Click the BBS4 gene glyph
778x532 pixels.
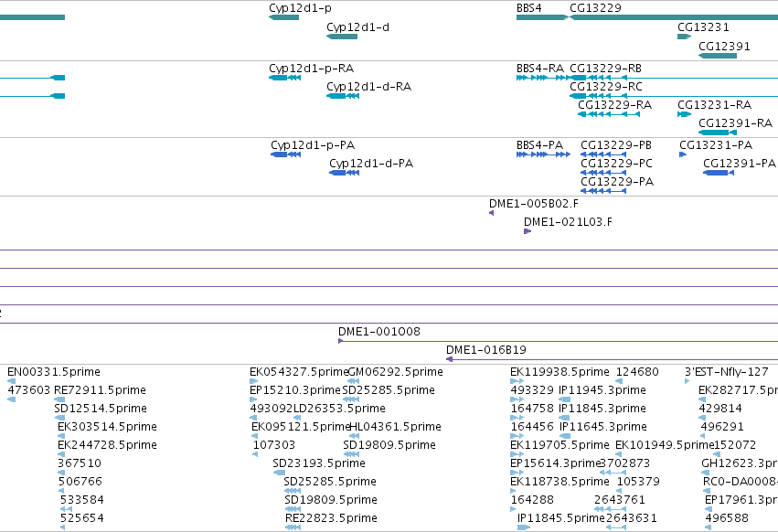(542, 17)
